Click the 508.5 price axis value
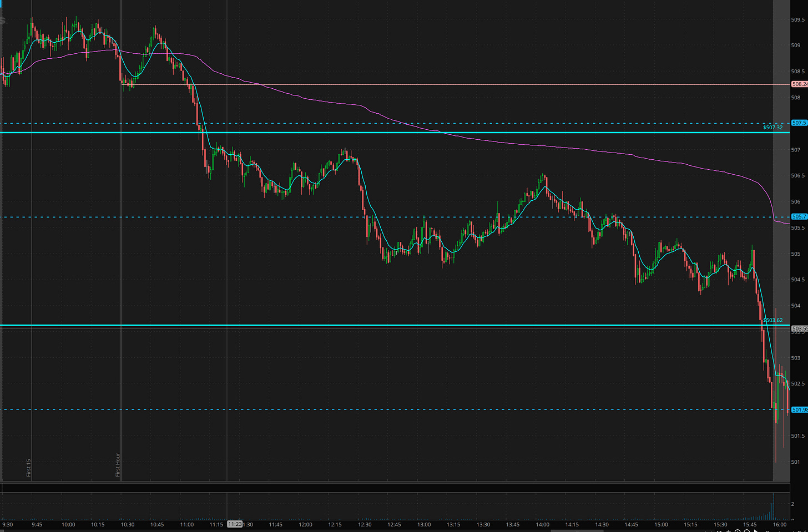 797,72
